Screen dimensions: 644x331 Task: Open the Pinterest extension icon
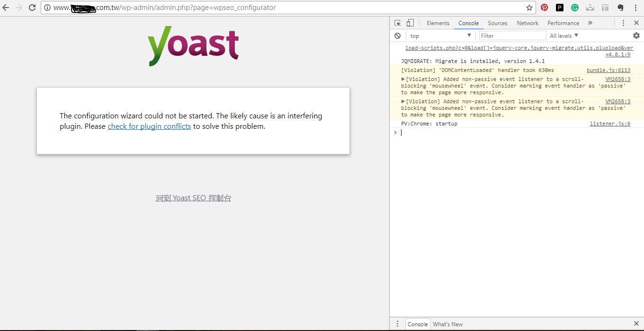(x=545, y=8)
